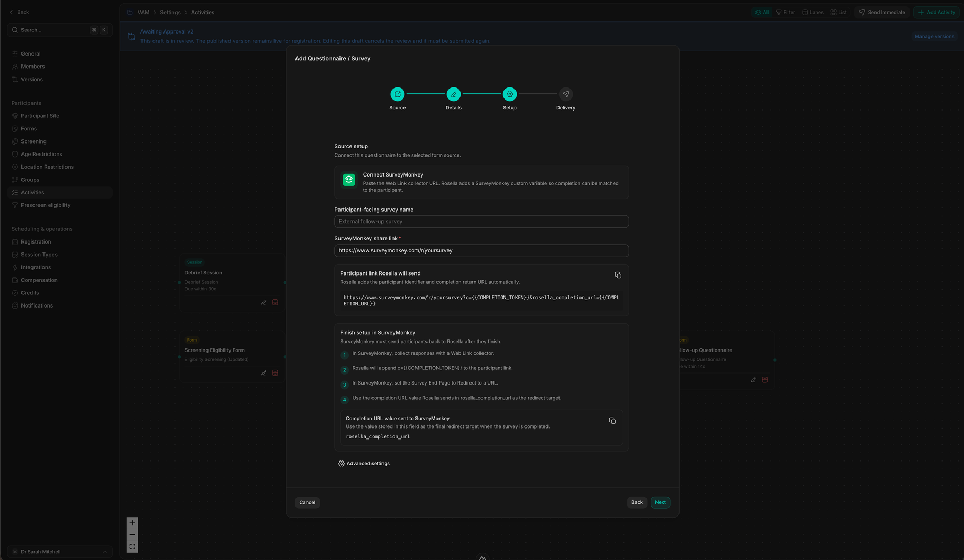Viewport: 964px width, 560px height.
Task: Delete the Debrief Session card
Action: pos(275,302)
